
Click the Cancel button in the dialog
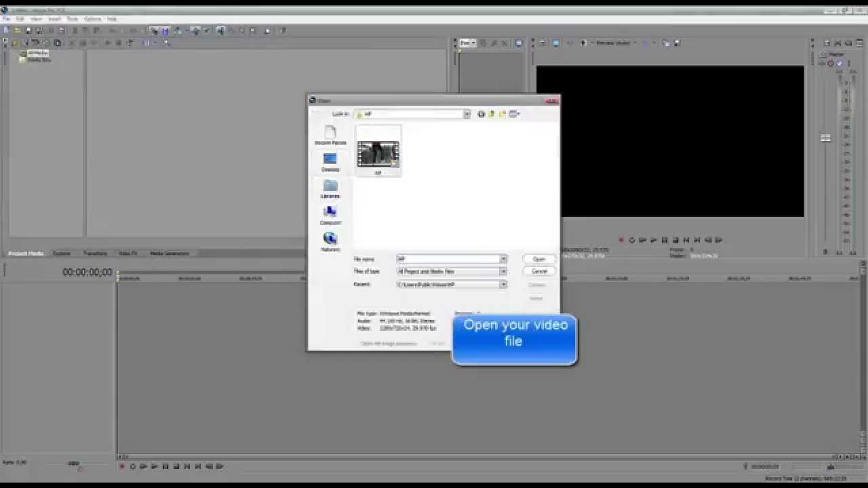point(539,271)
